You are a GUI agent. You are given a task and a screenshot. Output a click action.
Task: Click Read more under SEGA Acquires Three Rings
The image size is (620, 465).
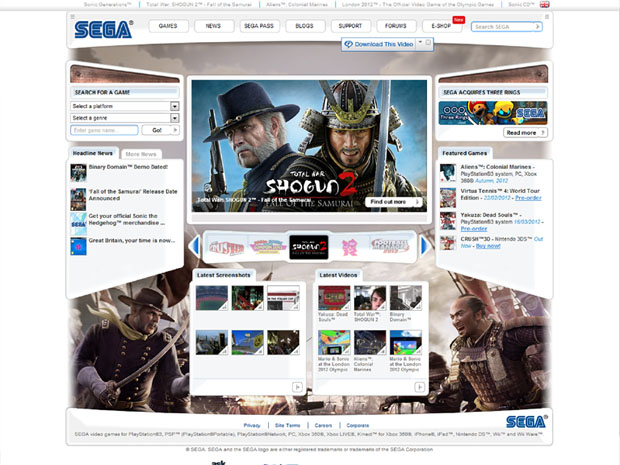tap(525, 132)
